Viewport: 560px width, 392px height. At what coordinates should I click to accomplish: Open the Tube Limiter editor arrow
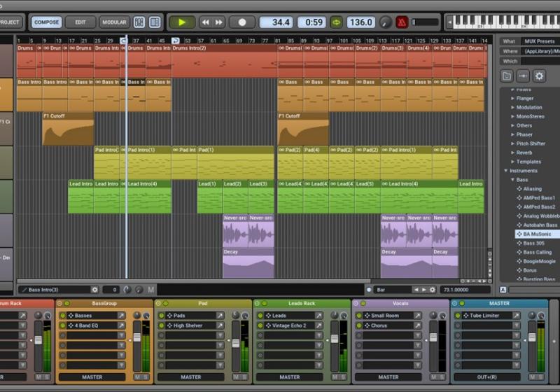517,316
